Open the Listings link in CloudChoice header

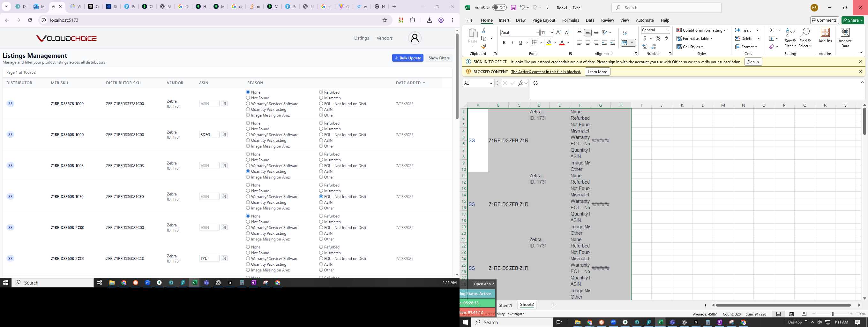361,38
